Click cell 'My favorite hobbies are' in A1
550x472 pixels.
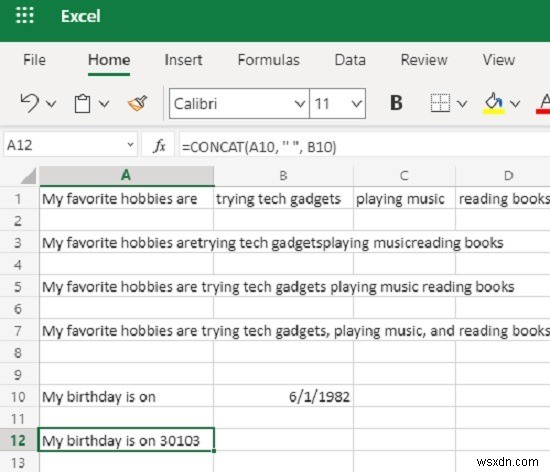click(x=126, y=199)
